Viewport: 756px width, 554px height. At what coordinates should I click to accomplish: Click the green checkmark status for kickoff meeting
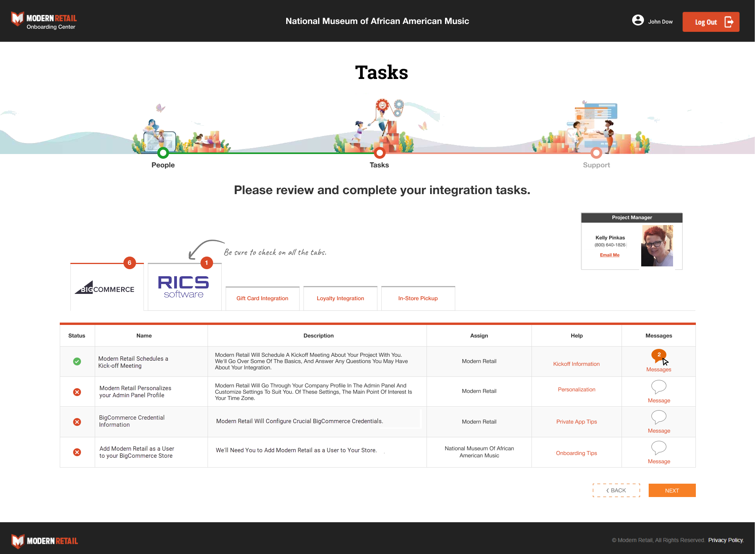77,361
